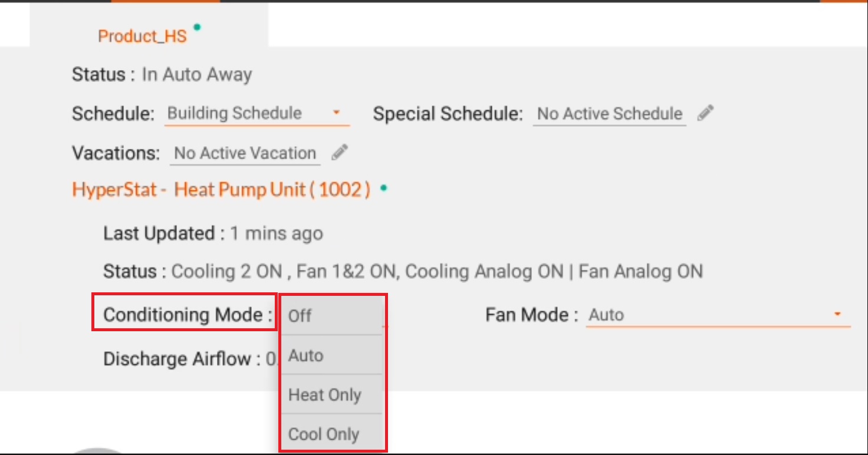The width and height of the screenshot is (868, 455).
Task: Click the Last Updated timestamp line
Action: click(x=213, y=233)
